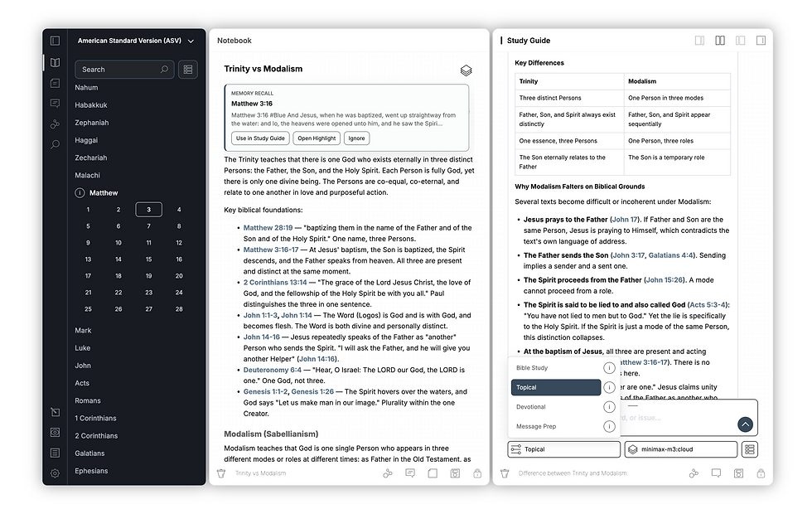Screen dimensions: 812x514
Task: Click the send arrow button in Study Guide input
Action: [745, 424]
